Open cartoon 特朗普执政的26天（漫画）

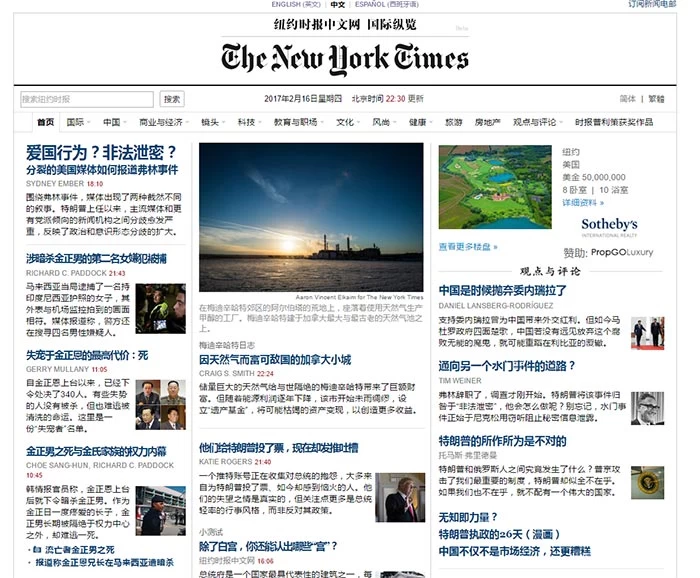499,534
